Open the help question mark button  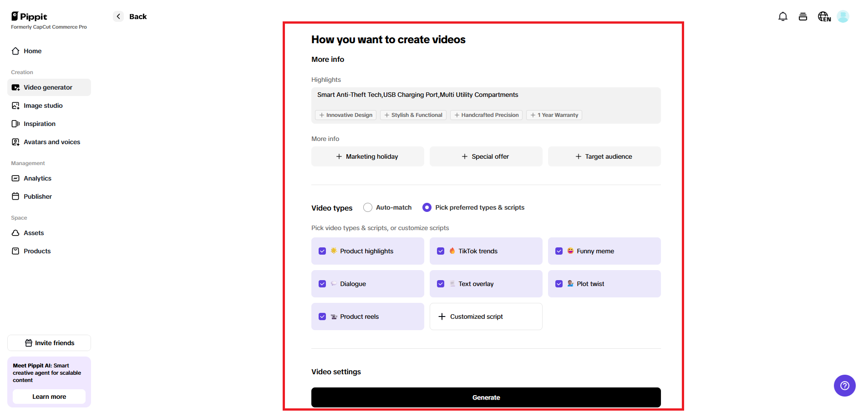[844, 386]
